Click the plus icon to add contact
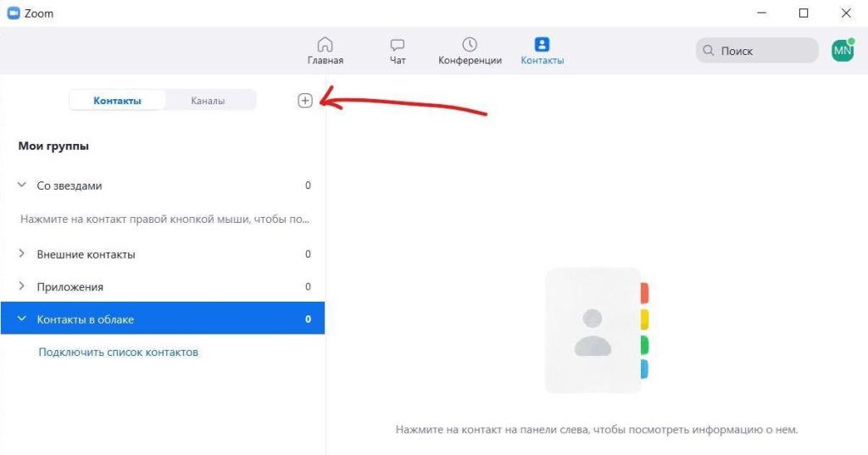Image resolution: width=868 pixels, height=455 pixels. click(305, 100)
